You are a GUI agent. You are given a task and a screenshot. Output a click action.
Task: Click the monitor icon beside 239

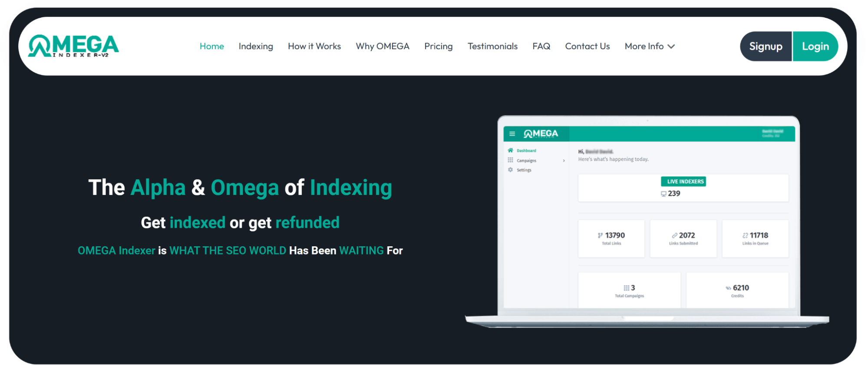(663, 194)
